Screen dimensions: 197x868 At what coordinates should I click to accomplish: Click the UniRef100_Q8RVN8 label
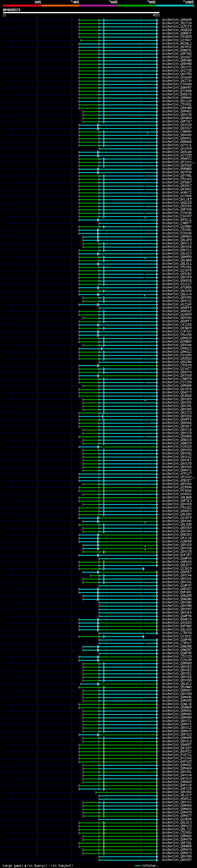click(177, 60)
